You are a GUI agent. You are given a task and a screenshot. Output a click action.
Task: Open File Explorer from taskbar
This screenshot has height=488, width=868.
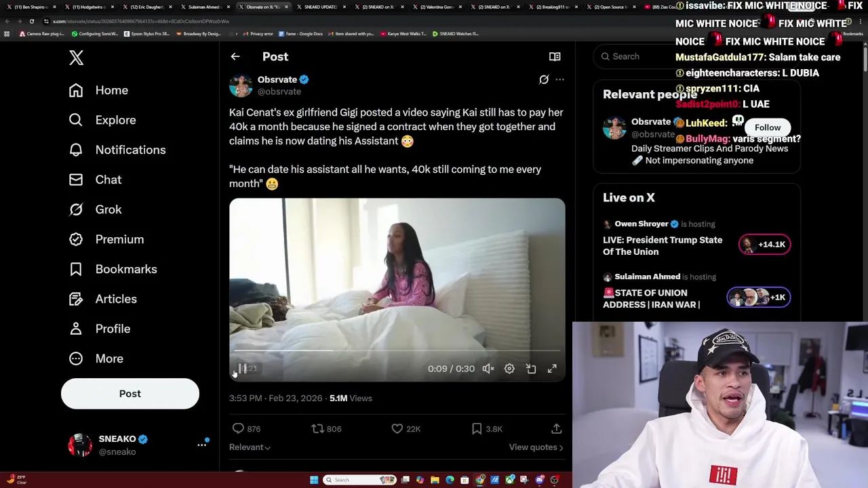coord(435,480)
